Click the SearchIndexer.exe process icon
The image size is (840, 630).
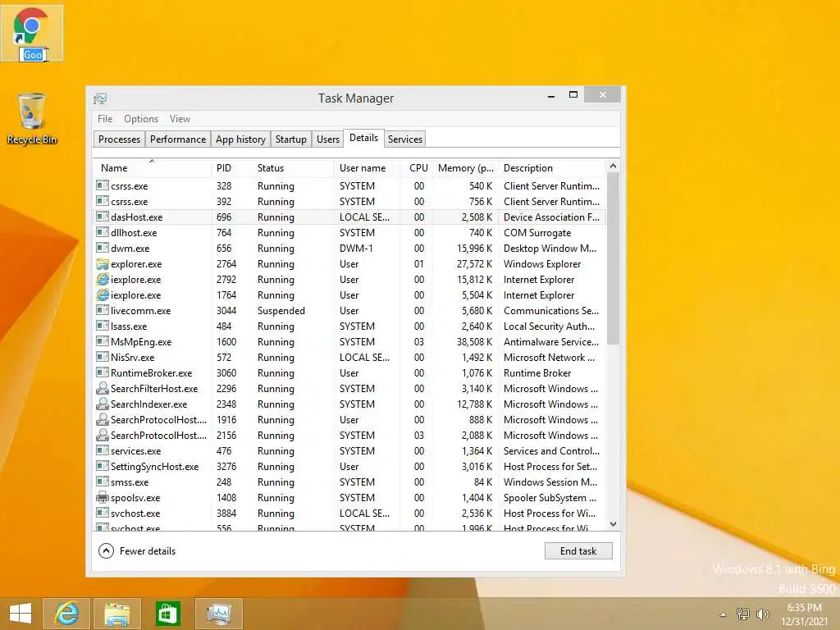click(x=103, y=404)
